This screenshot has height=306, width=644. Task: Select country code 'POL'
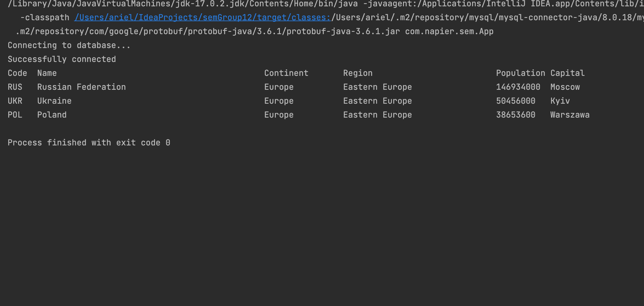click(15, 115)
